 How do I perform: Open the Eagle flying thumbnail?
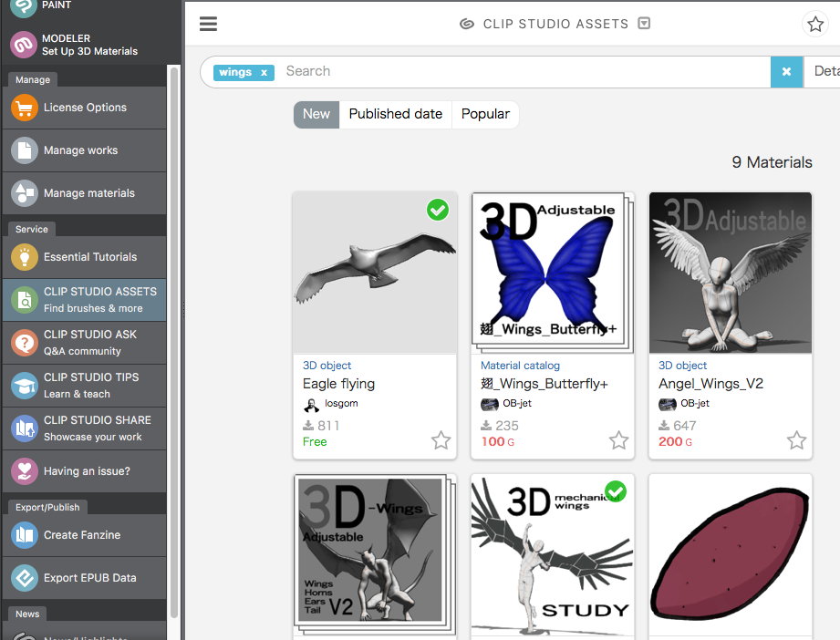[375, 273]
